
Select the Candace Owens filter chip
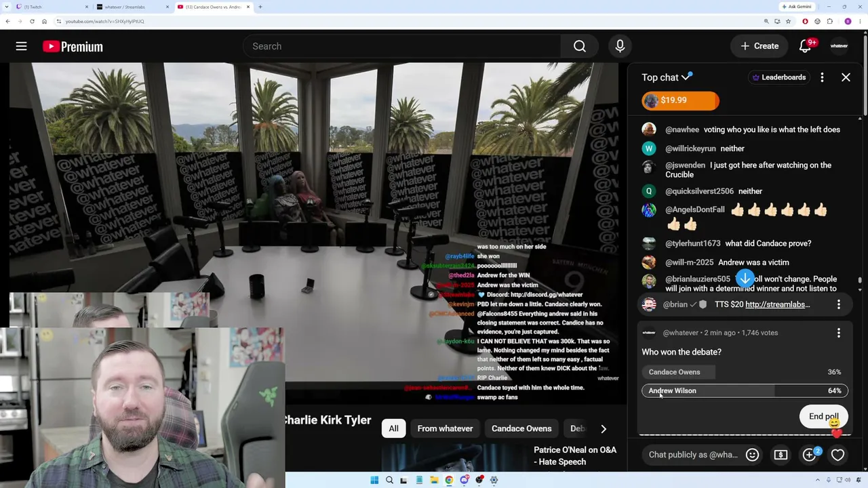pyautogui.click(x=521, y=428)
